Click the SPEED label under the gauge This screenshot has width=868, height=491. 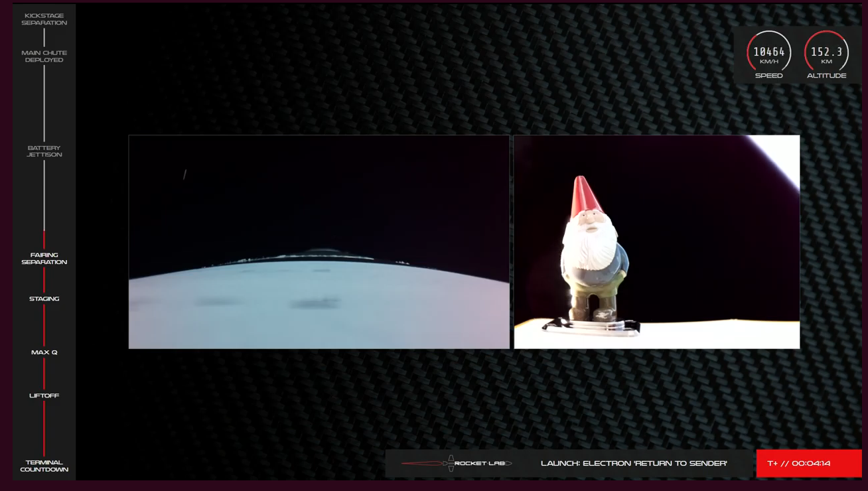(769, 76)
